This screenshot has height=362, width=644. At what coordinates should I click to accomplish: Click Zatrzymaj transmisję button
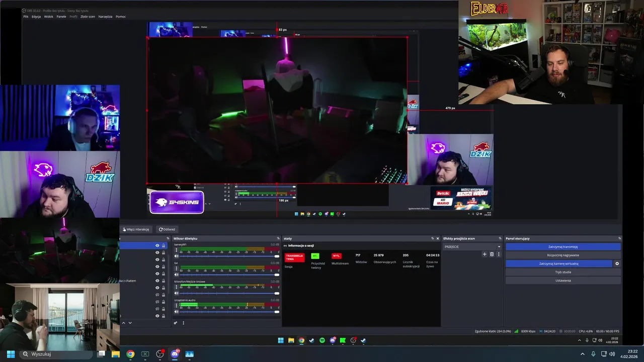click(563, 247)
